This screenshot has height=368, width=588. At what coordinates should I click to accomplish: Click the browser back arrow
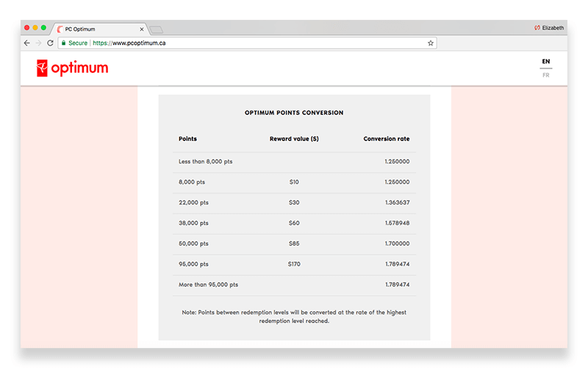27,43
